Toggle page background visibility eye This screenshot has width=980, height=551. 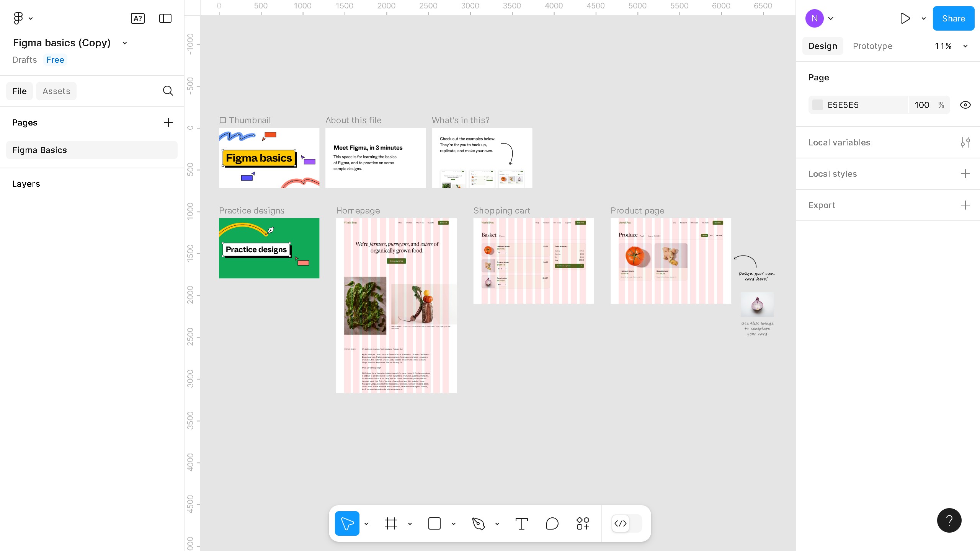tap(965, 105)
